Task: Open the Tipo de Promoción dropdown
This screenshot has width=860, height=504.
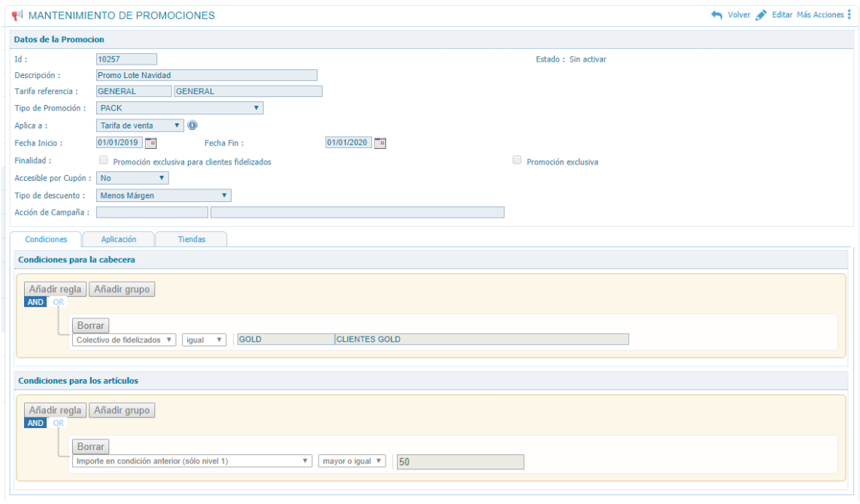Action: [180, 108]
